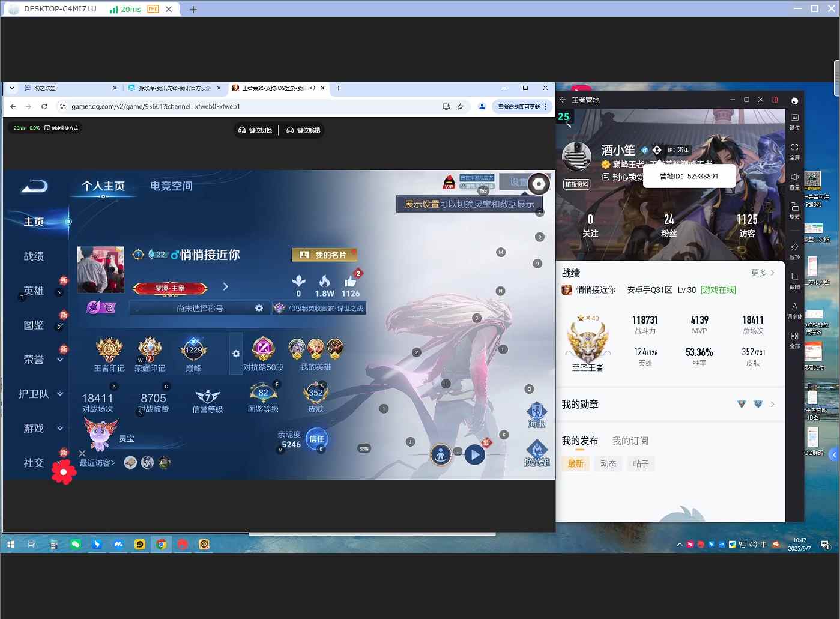Click player avatar photo thumbnail
This screenshot has width=840, height=619.
click(101, 270)
